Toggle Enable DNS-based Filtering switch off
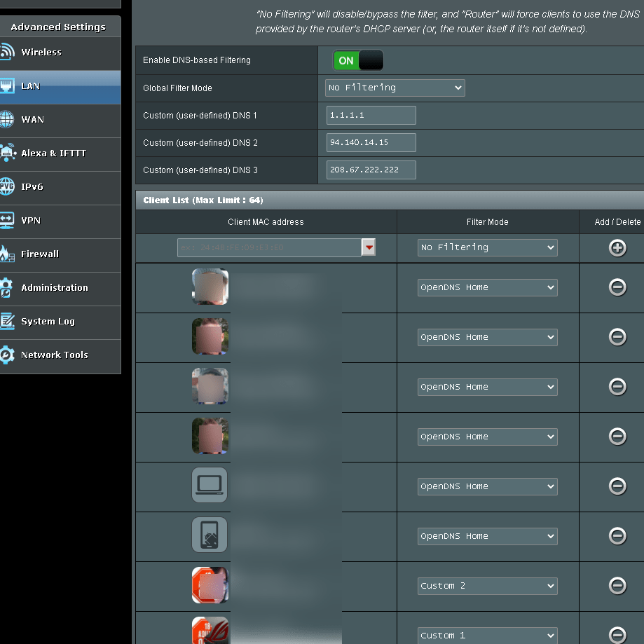 (358, 60)
